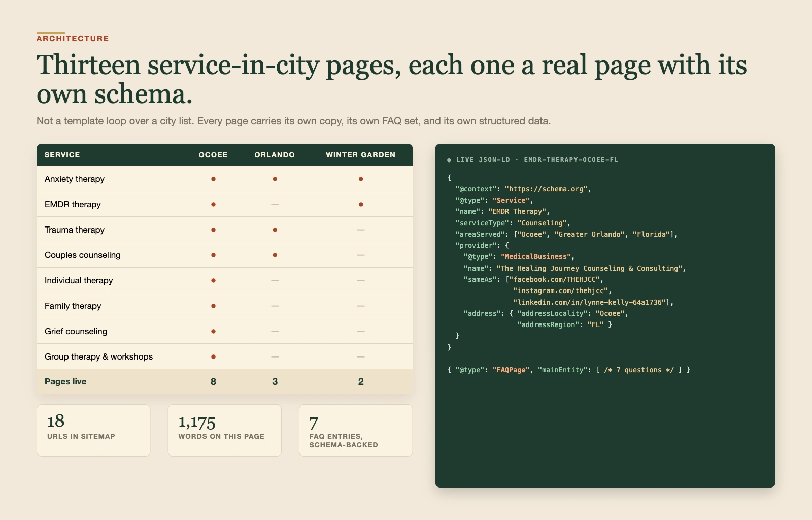Click the "MedicalBusiness" provider type value
812x520 pixels.
pyautogui.click(x=536, y=256)
